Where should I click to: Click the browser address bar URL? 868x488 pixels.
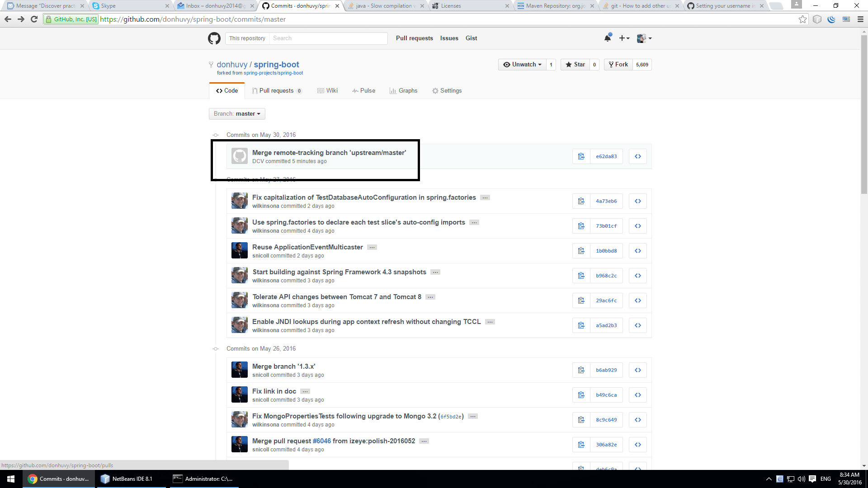click(193, 19)
